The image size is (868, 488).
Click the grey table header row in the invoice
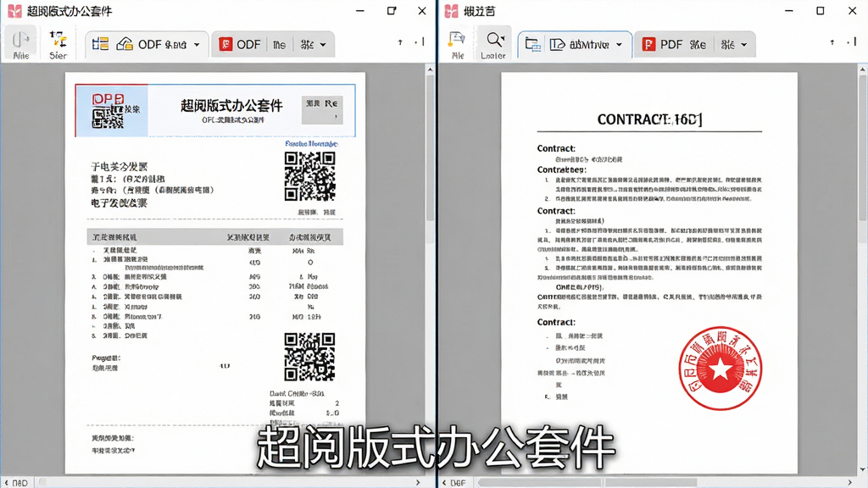215,237
